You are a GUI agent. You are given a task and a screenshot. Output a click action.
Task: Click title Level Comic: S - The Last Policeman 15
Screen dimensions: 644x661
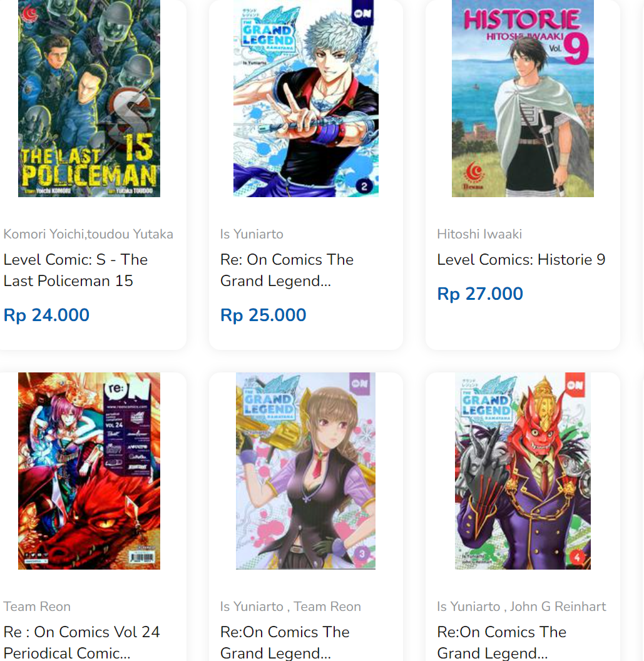click(x=76, y=270)
